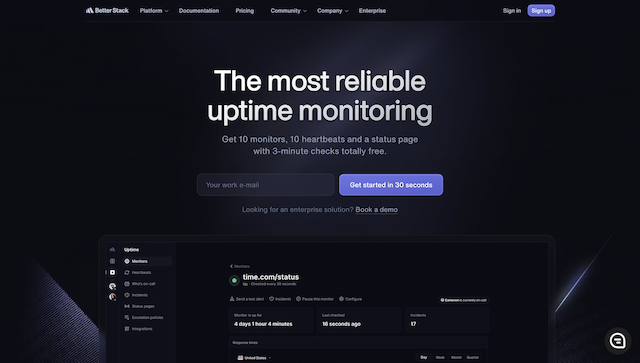Image resolution: width=640 pixels, height=363 pixels.
Task: Click the Better Stack logo in dashboard rail
Action: click(x=112, y=249)
